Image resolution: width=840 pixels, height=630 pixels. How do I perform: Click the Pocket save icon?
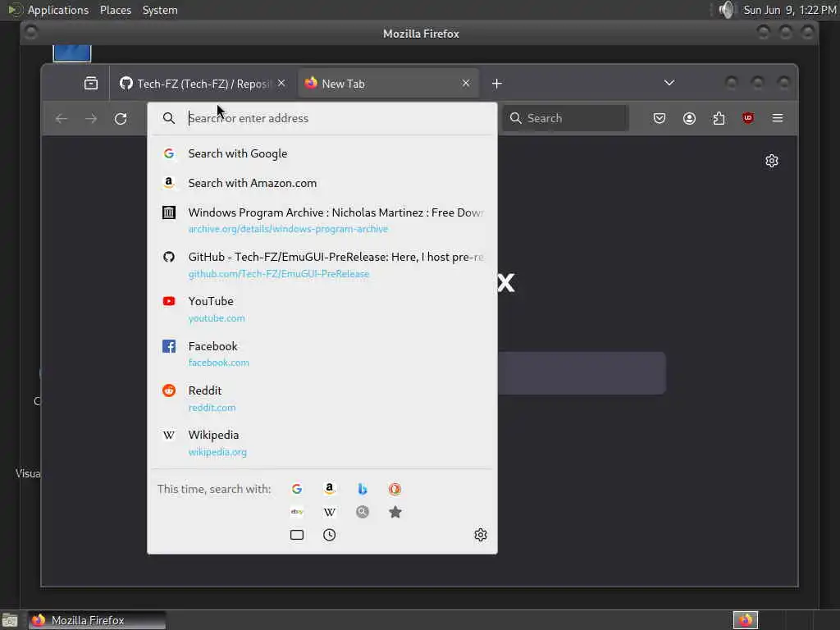[x=660, y=118]
